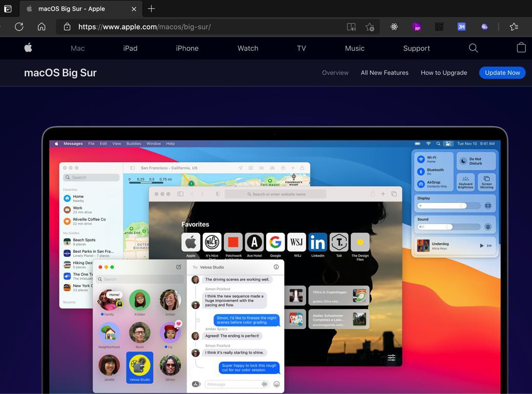Add this page to favorites star icon
Viewport: 532px width, 394px height.
pyautogui.click(x=370, y=27)
